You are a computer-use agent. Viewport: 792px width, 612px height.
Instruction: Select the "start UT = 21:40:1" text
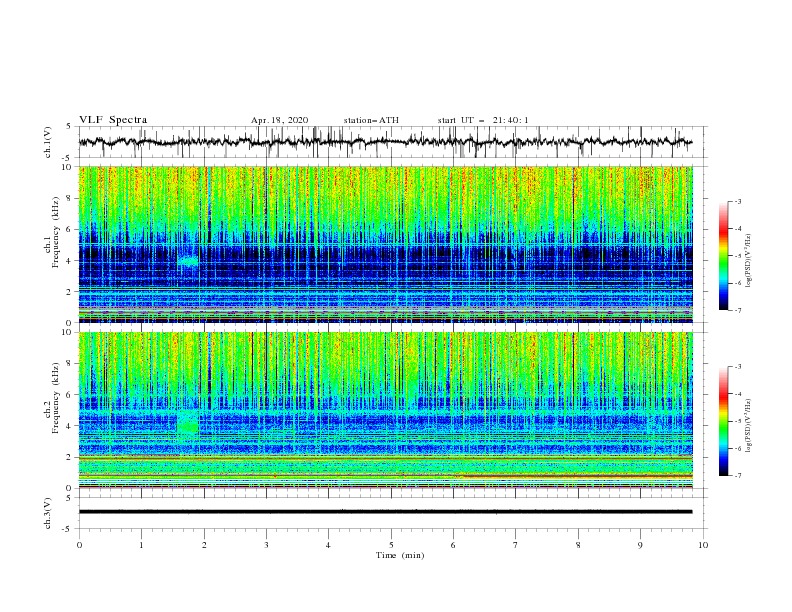pyautogui.click(x=483, y=120)
